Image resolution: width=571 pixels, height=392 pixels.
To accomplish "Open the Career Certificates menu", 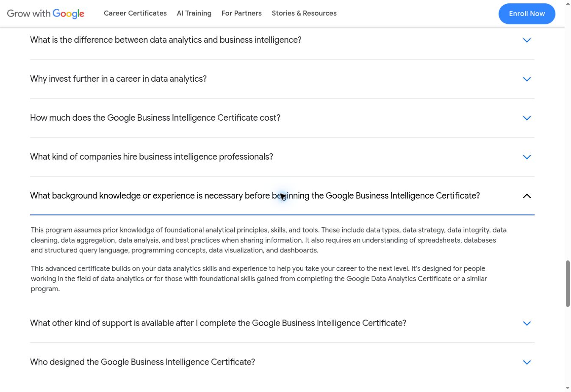I will pos(135,14).
